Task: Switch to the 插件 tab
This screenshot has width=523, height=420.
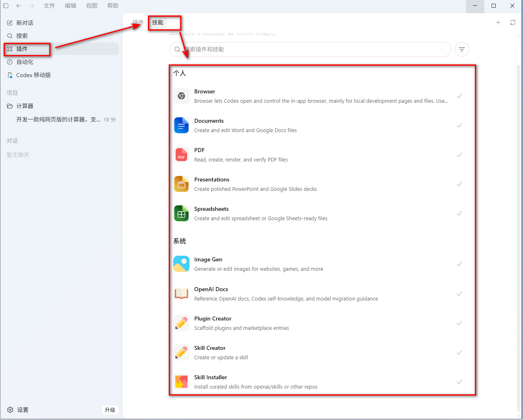Action: tap(138, 22)
